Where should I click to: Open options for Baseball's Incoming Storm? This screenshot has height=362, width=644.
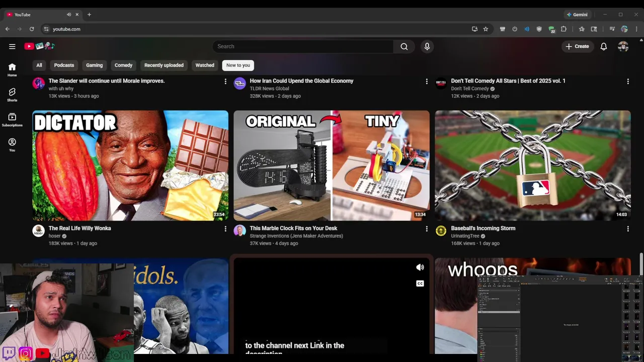628,229
